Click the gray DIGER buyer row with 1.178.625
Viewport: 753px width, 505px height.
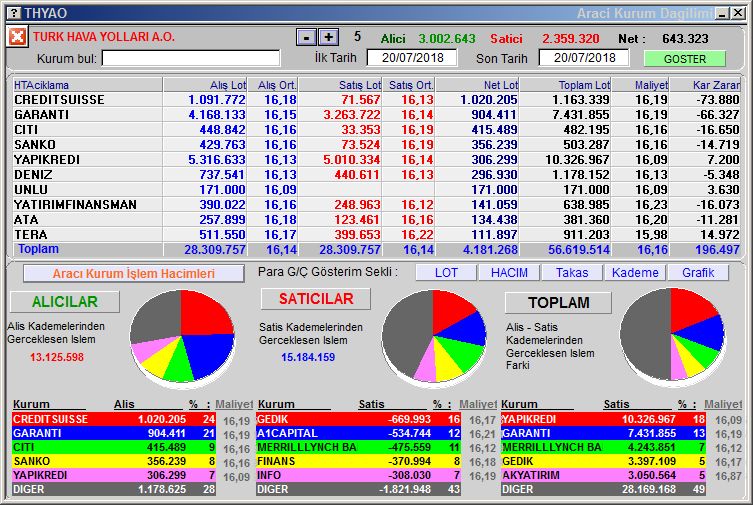coord(114,489)
